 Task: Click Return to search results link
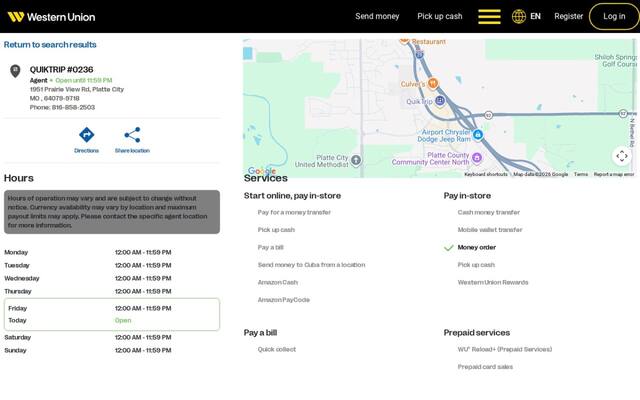tap(50, 44)
